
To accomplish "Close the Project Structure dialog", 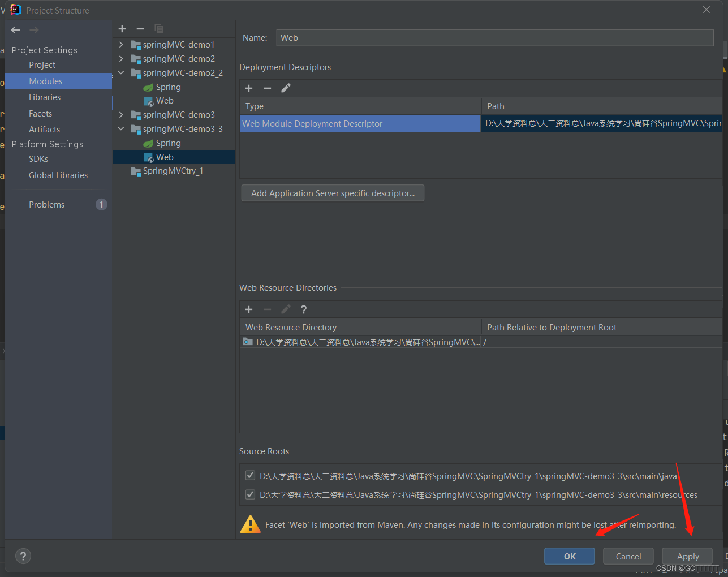I will pyautogui.click(x=707, y=10).
